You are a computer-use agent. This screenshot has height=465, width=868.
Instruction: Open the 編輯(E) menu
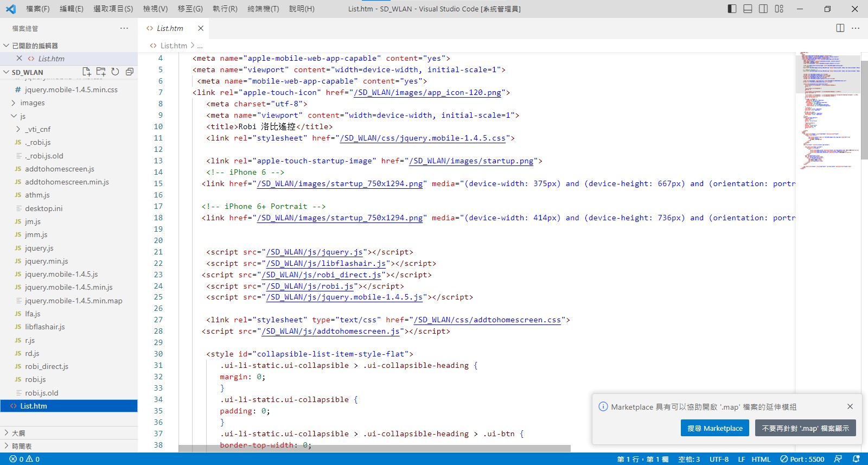(x=71, y=9)
